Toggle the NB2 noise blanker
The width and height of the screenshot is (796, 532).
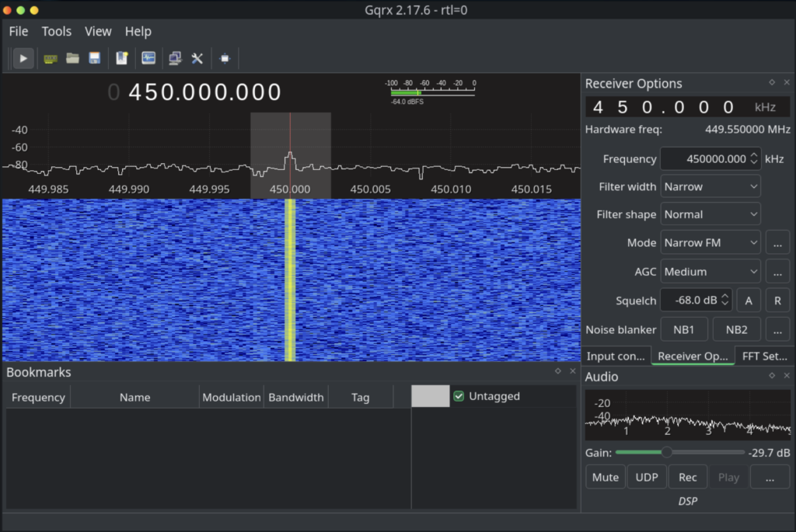tap(737, 329)
